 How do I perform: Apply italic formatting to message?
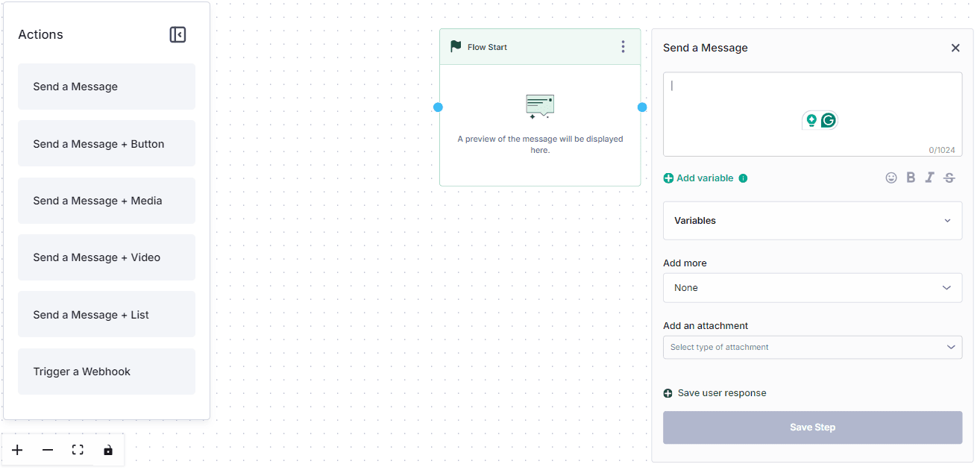pos(929,178)
